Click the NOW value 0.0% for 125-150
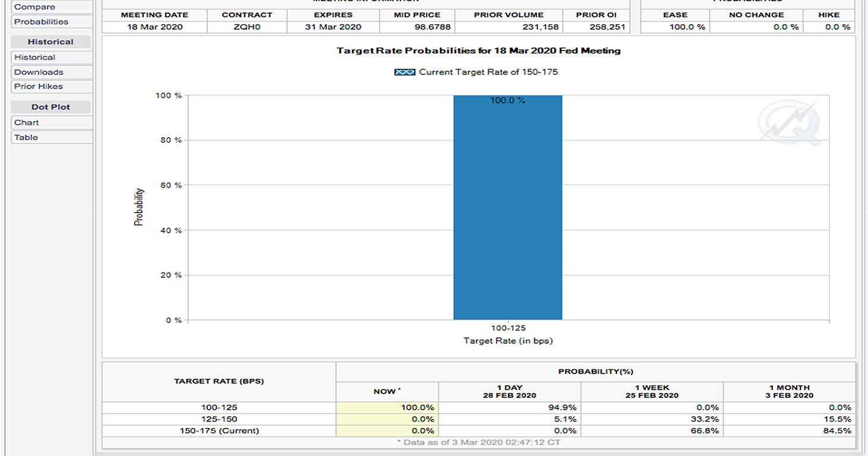 423,419
